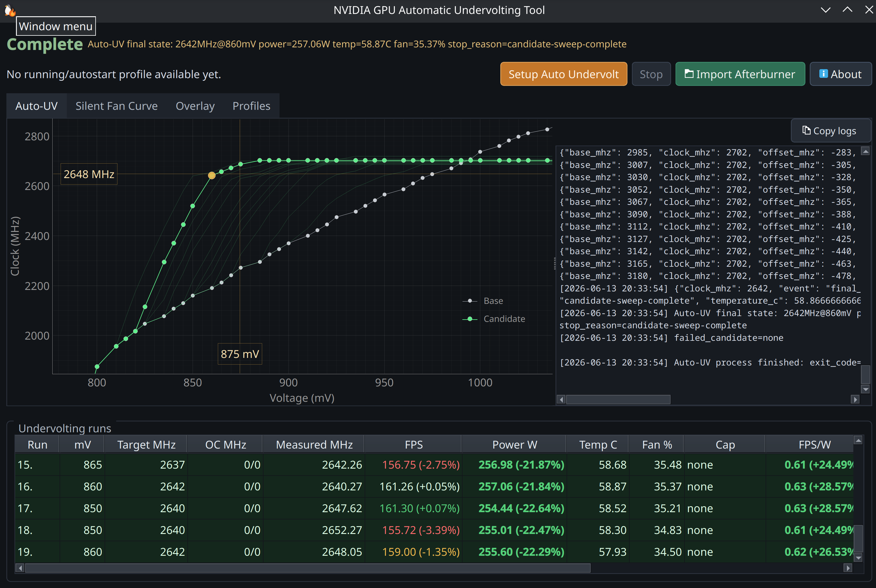Click the highlighted yellow point on the candidate curve

coord(212,175)
